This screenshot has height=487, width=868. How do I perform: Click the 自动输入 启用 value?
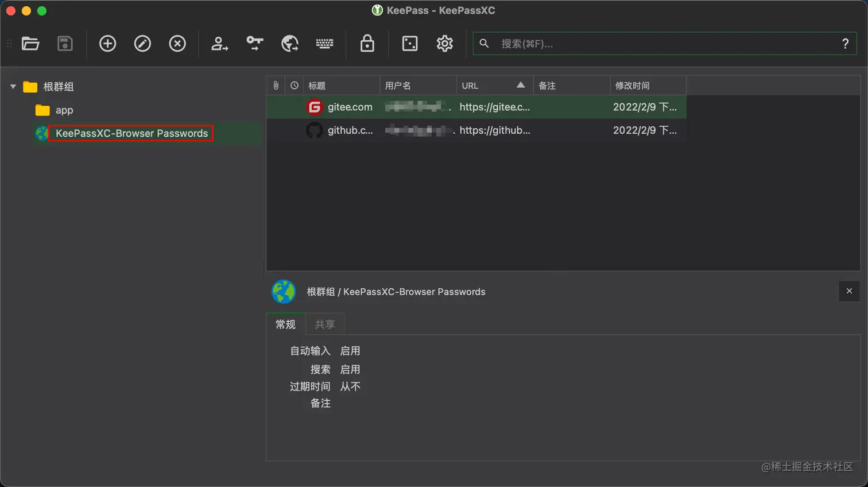350,351
